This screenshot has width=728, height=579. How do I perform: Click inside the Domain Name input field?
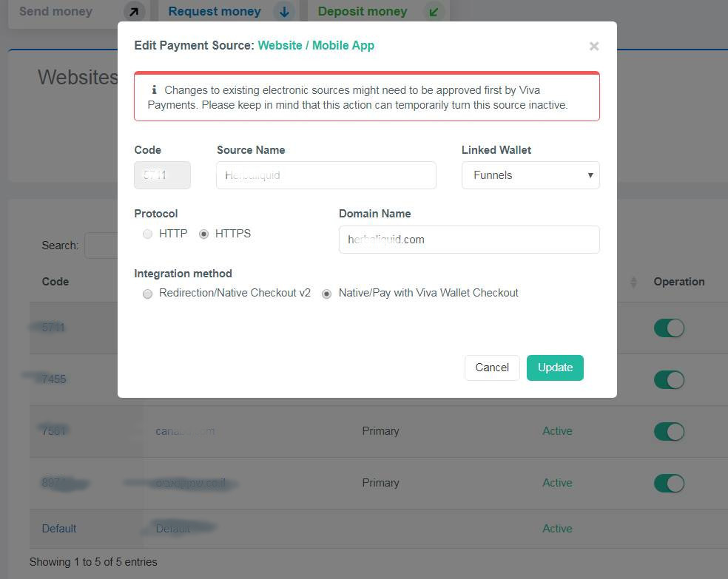click(469, 239)
